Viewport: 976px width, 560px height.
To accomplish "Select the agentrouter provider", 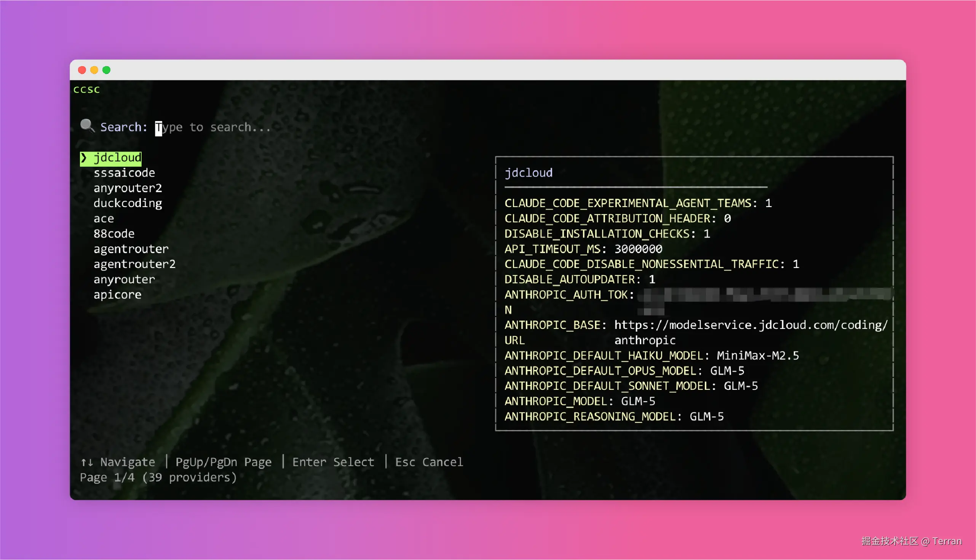I will 131,249.
